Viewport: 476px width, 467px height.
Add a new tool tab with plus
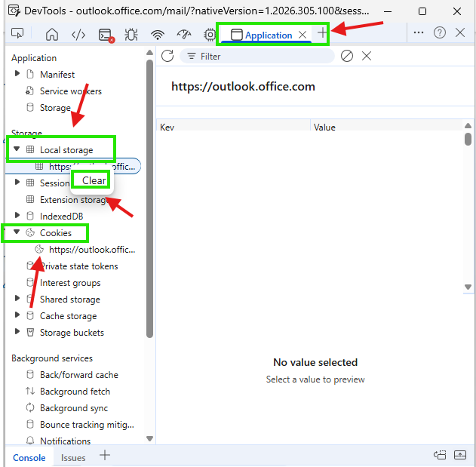[x=322, y=32]
